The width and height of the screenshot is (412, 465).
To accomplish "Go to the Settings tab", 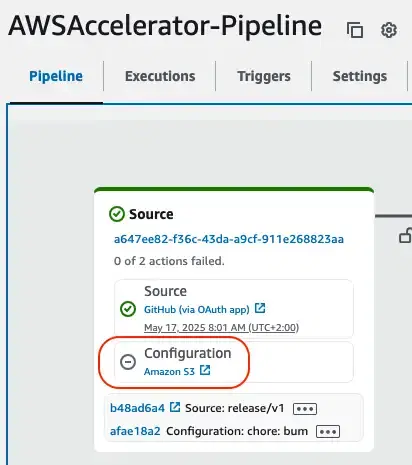I will point(360,76).
